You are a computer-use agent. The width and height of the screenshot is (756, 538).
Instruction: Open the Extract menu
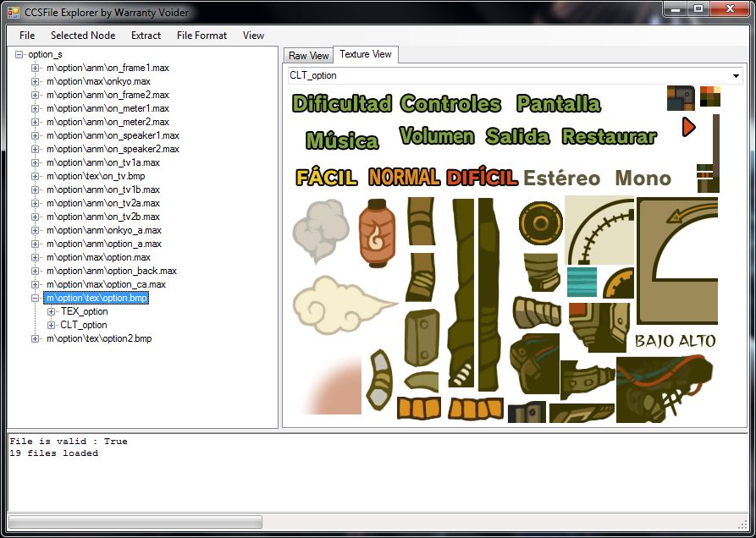[146, 36]
